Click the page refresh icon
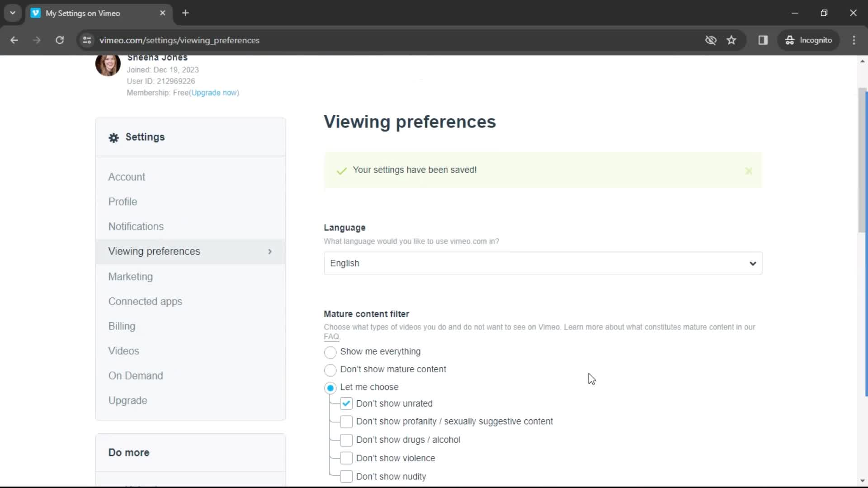 click(x=60, y=40)
